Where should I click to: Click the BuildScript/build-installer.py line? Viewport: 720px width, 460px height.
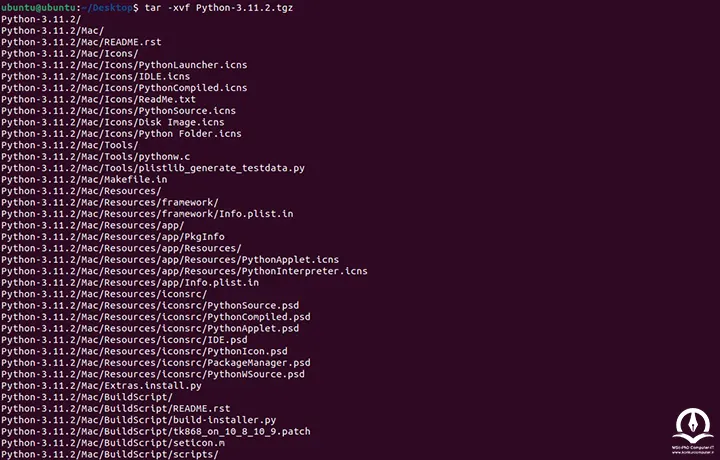coord(138,421)
